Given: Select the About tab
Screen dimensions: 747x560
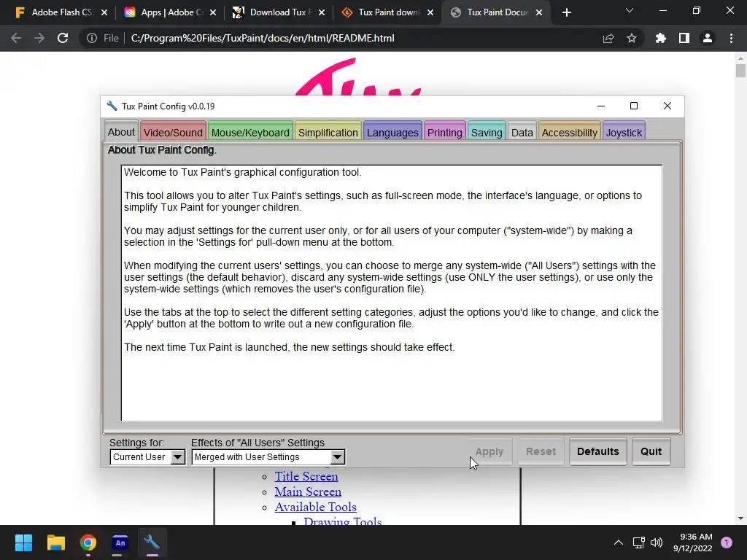Looking at the screenshot, I should [x=121, y=131].
